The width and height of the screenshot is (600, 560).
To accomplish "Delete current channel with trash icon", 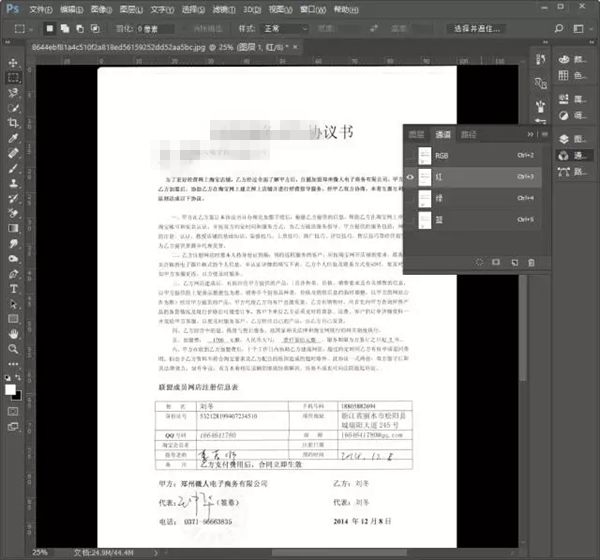I will 531,262.
